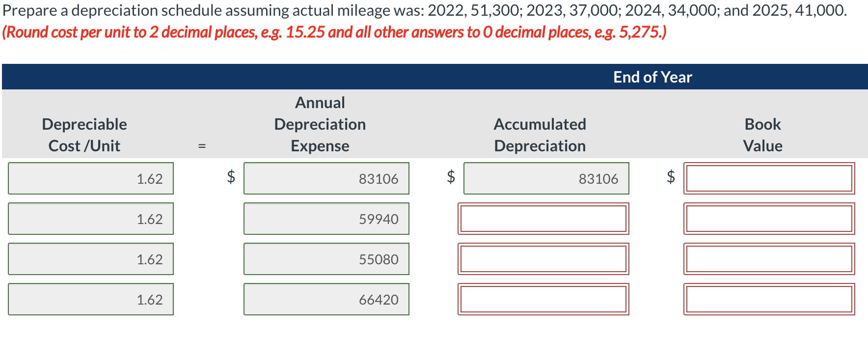Click the third empty Book Value entry field
This screenshot has height=337, width=868.
click(768, 259)
